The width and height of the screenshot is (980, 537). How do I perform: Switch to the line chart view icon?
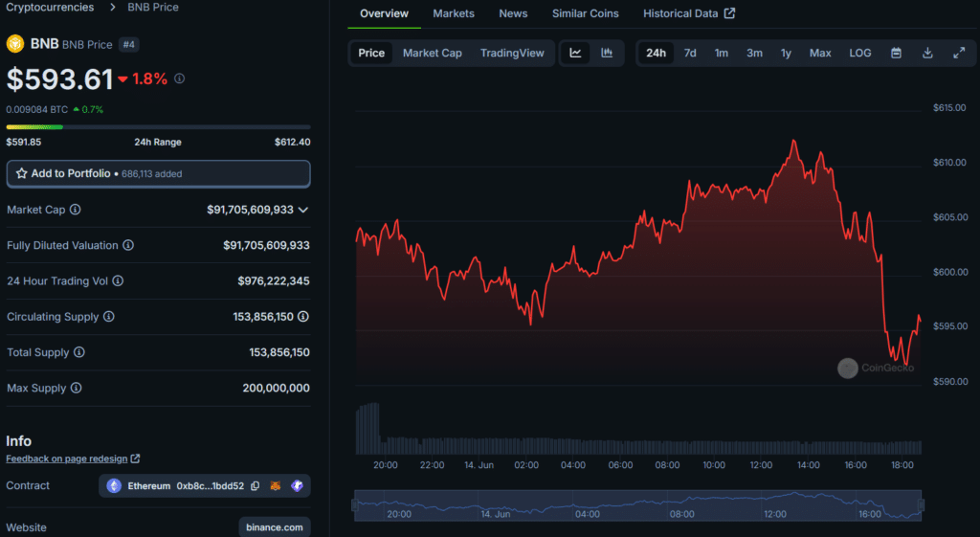pos(575,54)
